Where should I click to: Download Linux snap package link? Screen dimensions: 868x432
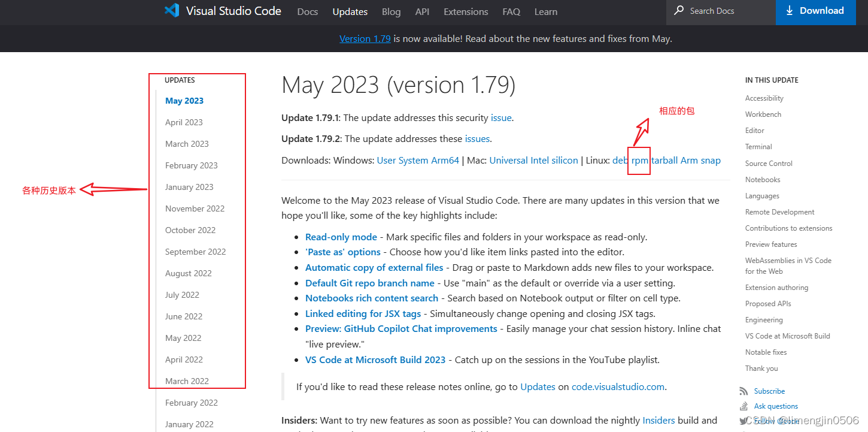(x=711, y=160)
